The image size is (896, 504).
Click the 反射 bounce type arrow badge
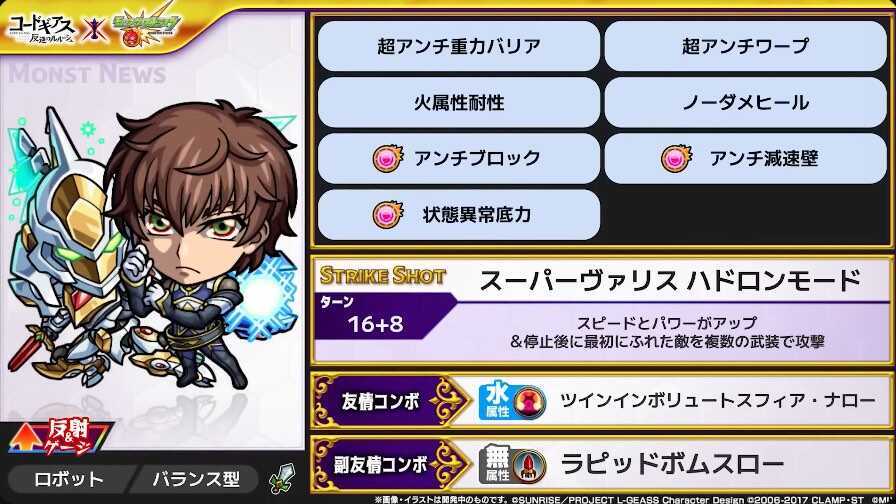61,436
